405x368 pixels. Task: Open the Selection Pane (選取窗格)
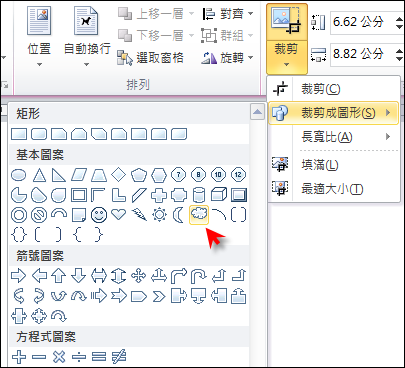pos(150,58)
